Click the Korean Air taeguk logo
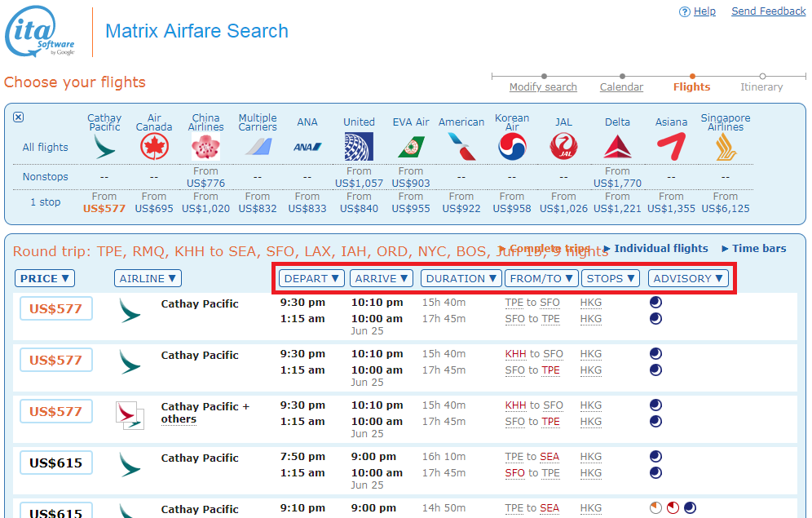This screenshot has width=812, height=518. pyautogui.click(x=512, y=147)
